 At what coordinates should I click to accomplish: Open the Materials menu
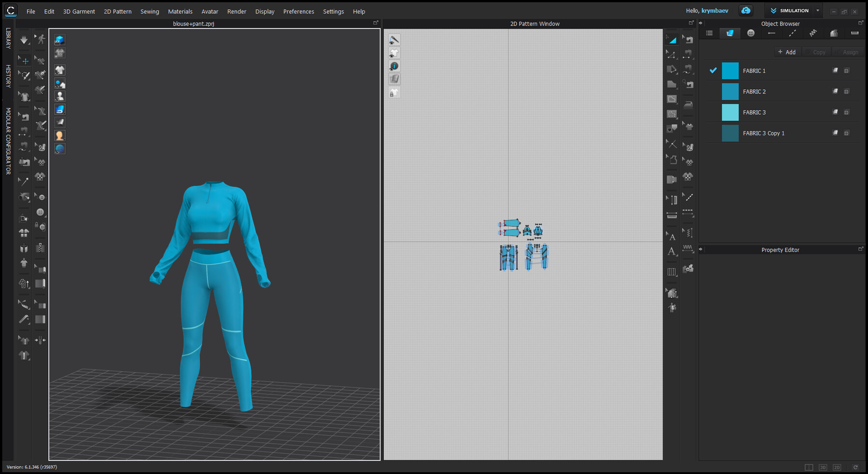coord(180,12)
